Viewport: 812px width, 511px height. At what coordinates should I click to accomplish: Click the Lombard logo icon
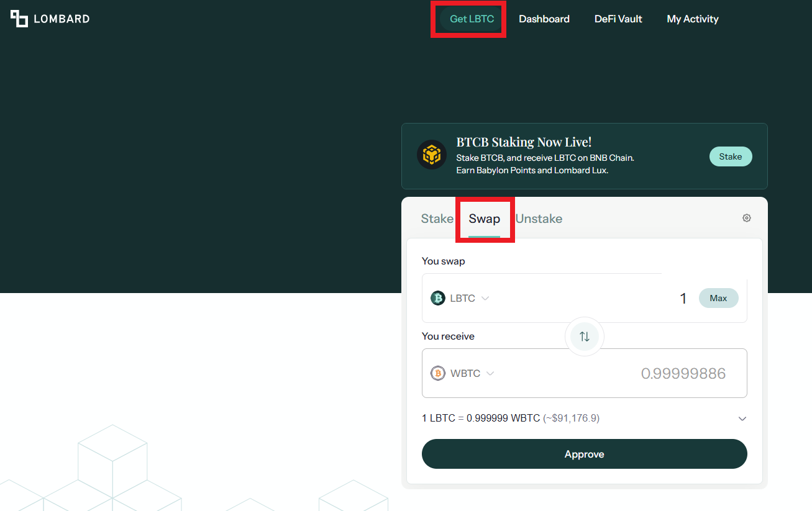(19, 19)
